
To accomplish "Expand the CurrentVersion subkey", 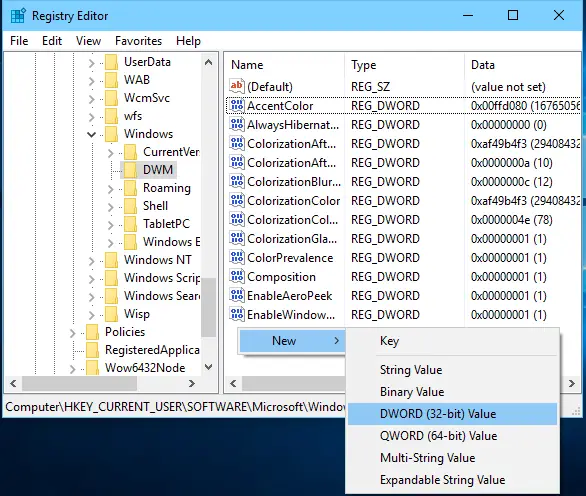I will [110, 152].
